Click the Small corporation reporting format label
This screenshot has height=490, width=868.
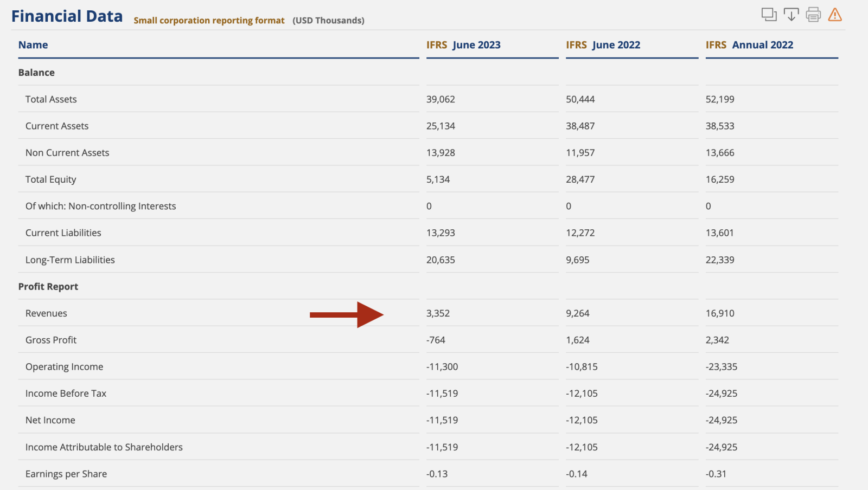pyautogui.click(x=209, y=21)
